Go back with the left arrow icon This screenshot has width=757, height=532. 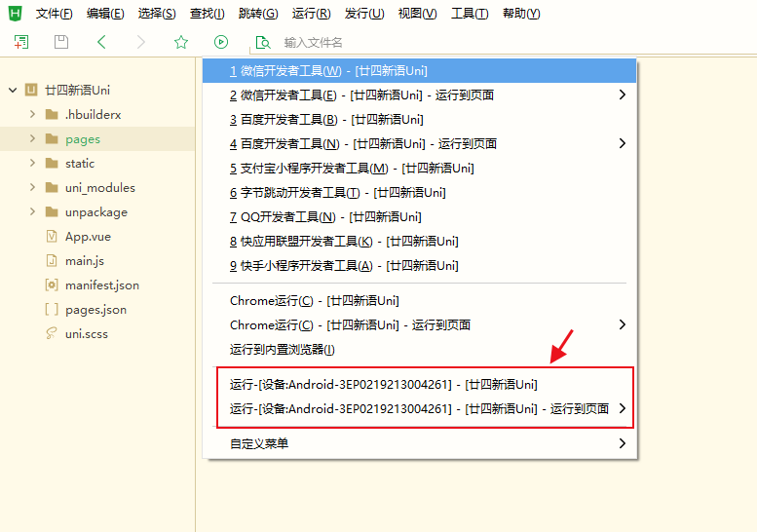coord(101,42)
